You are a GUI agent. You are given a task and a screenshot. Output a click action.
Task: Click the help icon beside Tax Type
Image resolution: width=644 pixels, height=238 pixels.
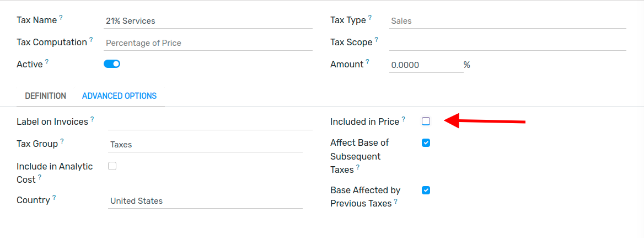click(x=369, y=18)
